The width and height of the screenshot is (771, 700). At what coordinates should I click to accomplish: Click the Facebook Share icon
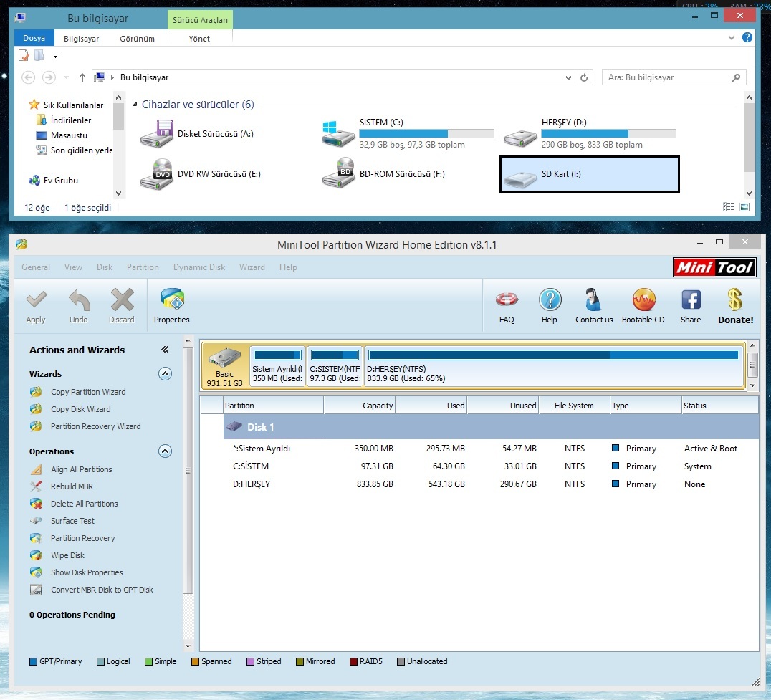pyautogui.click(x=691, y=300)
